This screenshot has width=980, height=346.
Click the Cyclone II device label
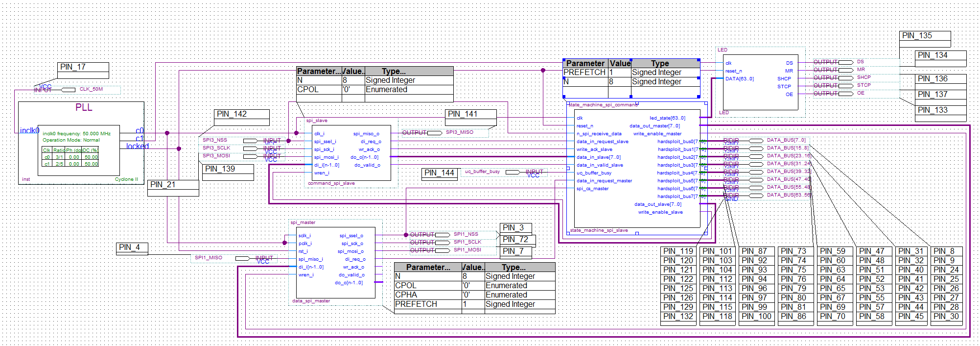pos(126,179)
